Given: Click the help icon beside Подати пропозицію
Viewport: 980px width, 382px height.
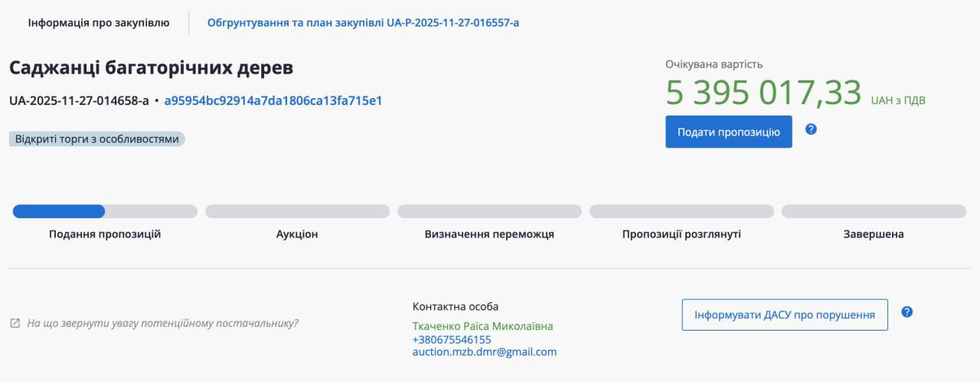Looking at the screenshot, I should 811,129.
